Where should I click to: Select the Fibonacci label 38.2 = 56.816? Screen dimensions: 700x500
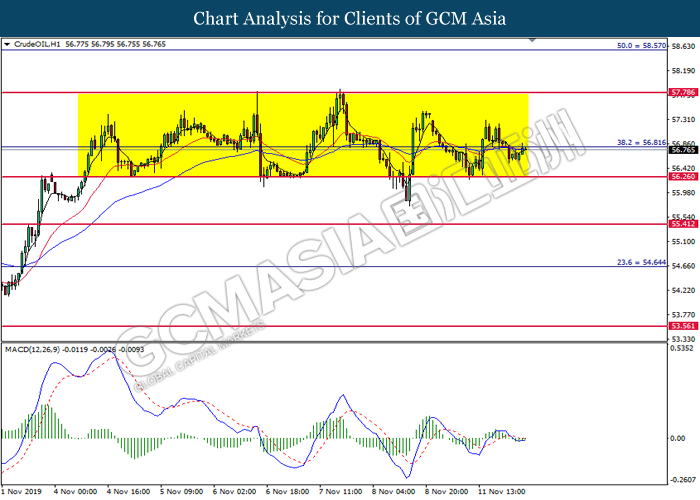point(642,142)
